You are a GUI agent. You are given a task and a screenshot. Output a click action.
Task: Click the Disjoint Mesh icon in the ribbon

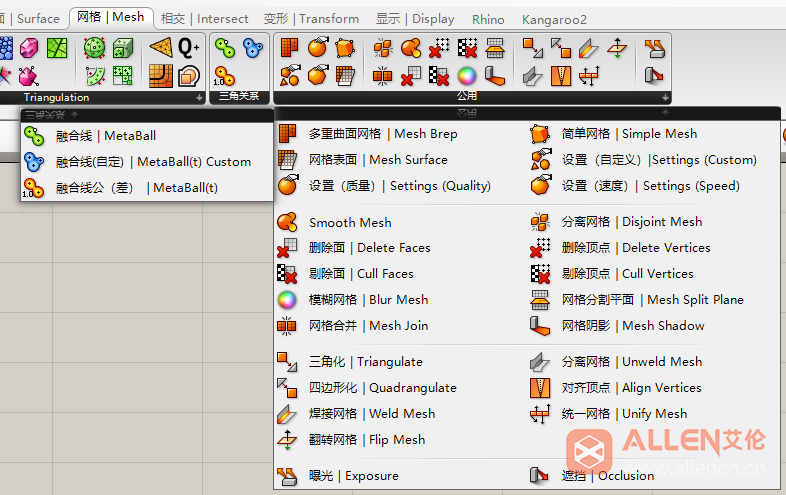click(x=383, y=48)
